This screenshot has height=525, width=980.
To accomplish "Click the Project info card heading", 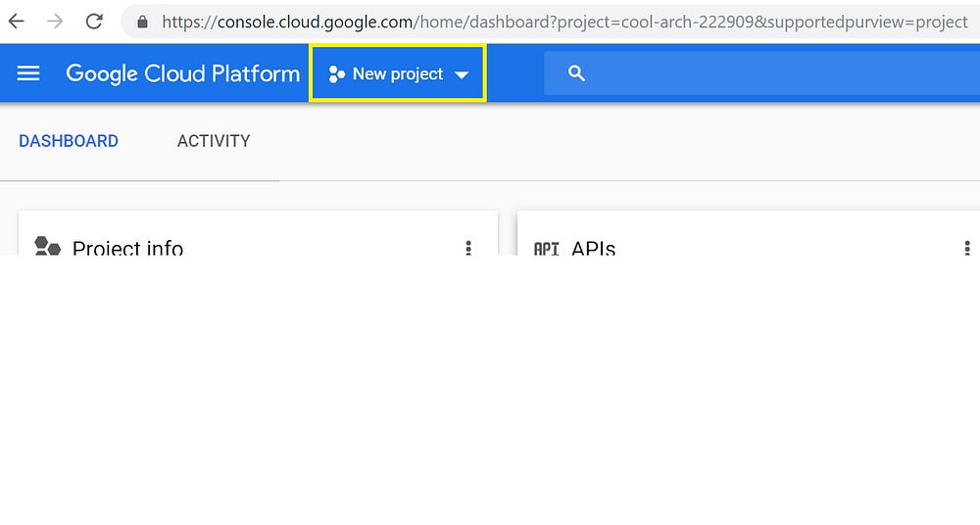I will click(127, 248).
